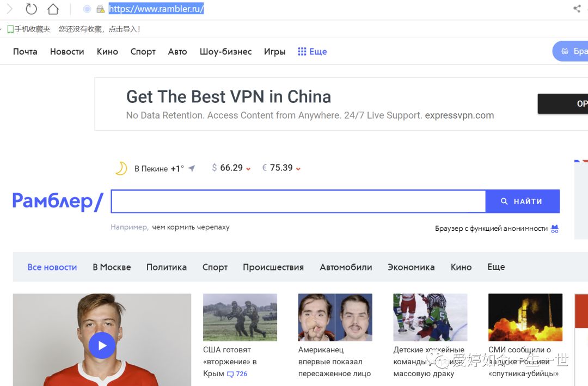Open the Авто top menu item
This screenshot has height=386, width=588.
click(177, 51)
